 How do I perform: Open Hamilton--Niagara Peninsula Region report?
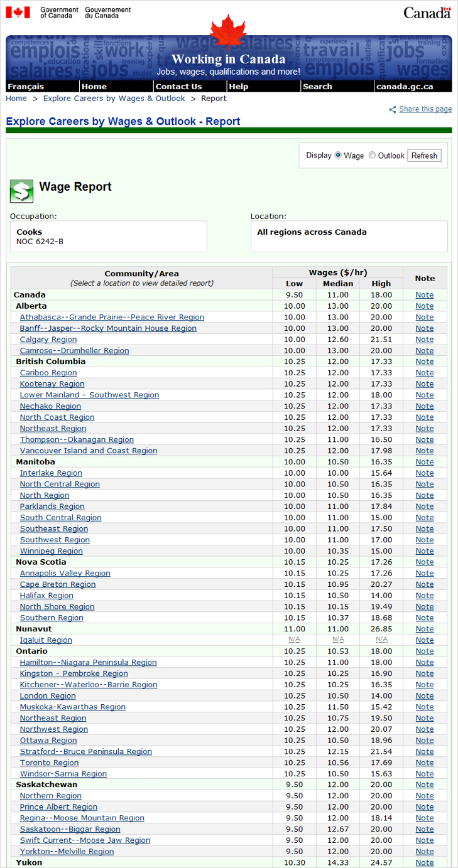point(88,663)
